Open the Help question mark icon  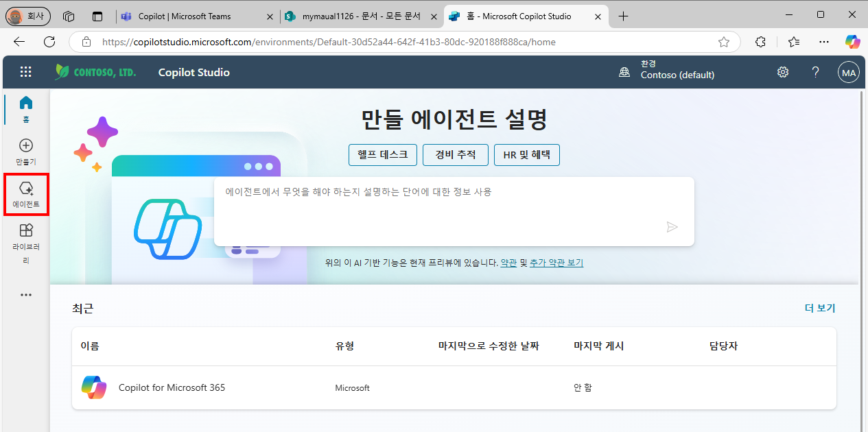[815, 72]
